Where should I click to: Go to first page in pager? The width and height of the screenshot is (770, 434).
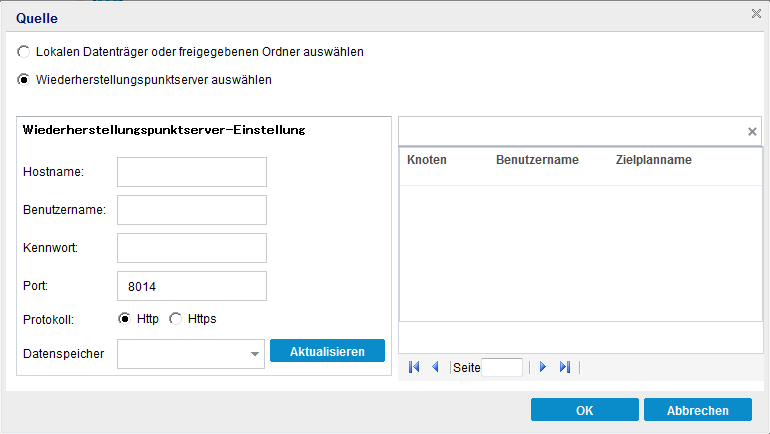(414, 367)
